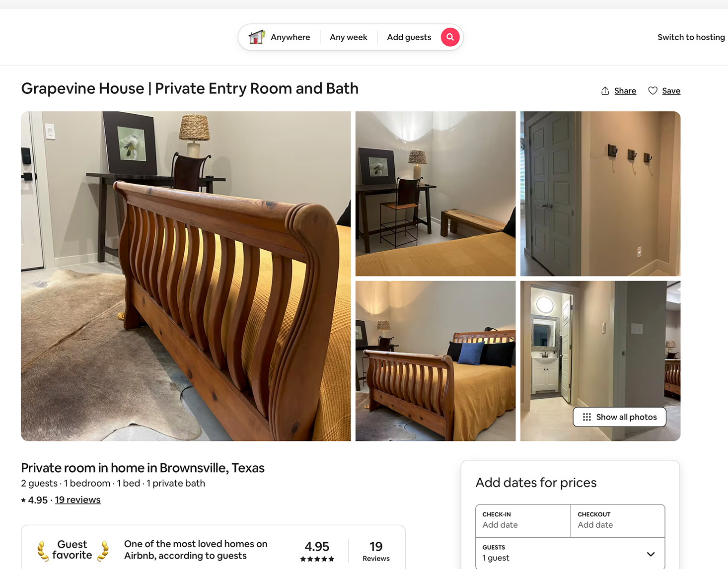Select Any week in the search bar
The image size is (728, 569).
pos(349,37)
